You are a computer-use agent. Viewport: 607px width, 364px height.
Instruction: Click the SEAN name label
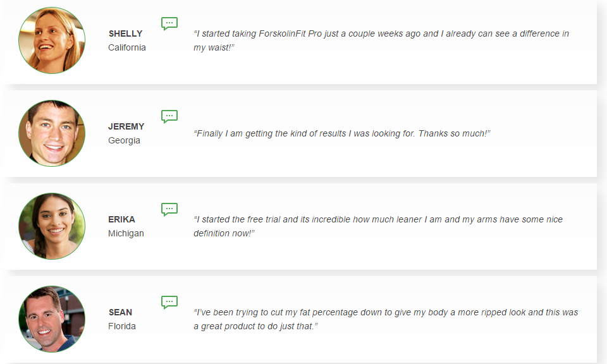120,312
